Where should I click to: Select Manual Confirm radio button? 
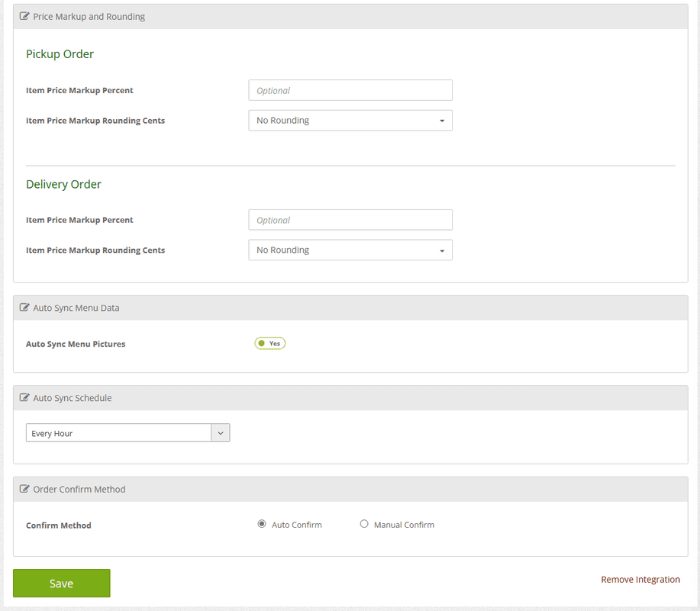(x=364, y=524)
